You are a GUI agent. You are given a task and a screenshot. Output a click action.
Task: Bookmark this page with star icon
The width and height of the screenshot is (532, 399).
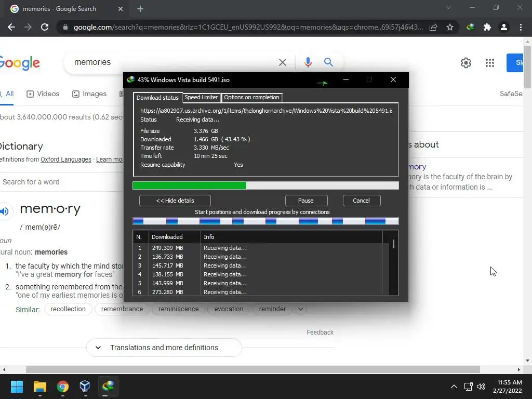tap(450, 27)
